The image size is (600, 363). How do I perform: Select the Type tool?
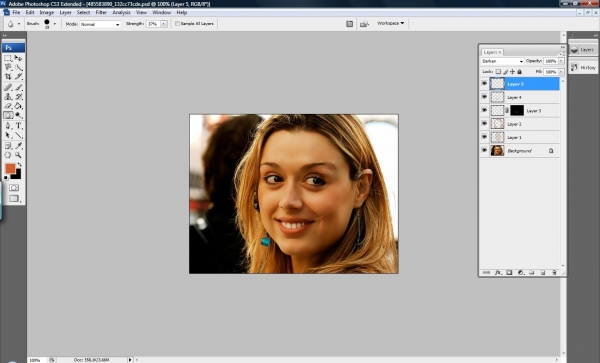(18, 126)
